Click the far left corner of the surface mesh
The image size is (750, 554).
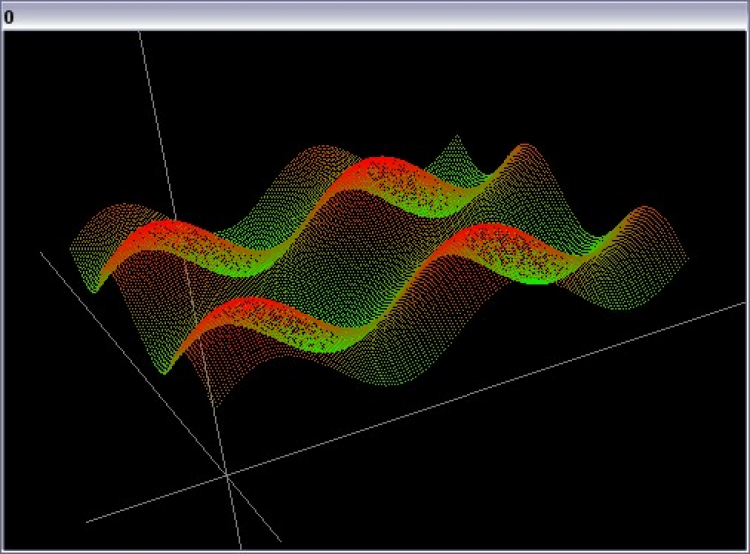coord(72,248)
